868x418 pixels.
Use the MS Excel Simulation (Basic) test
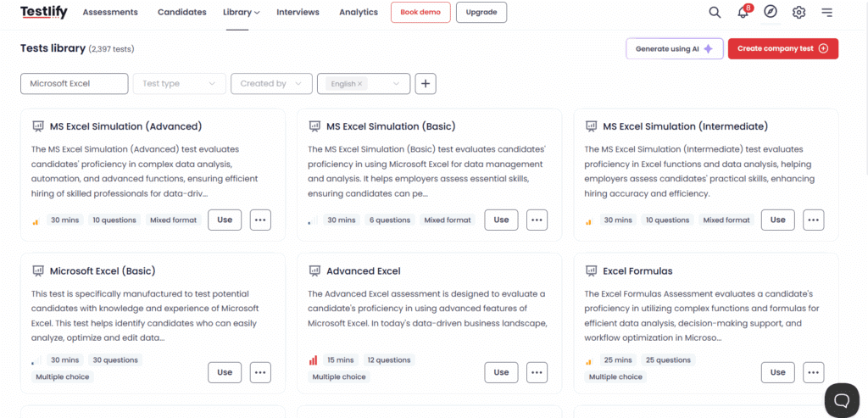click(501, 220)
